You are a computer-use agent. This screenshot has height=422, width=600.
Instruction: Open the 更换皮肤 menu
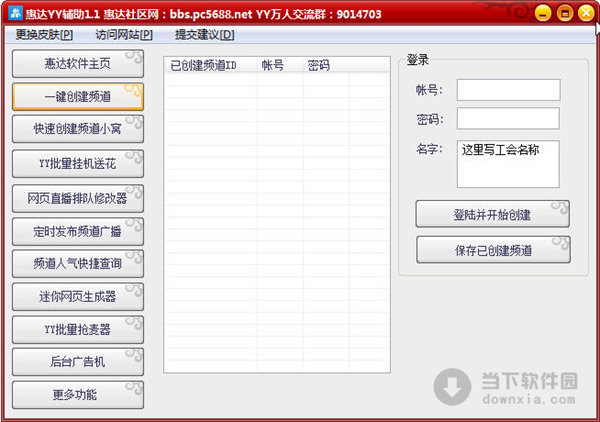coord(44,35)
